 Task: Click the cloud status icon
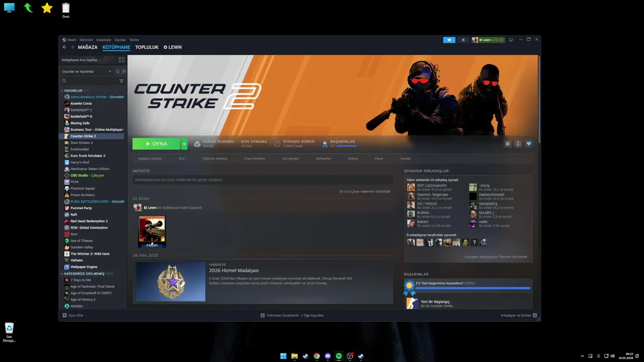pyautogui.click(x=197, y=144)
